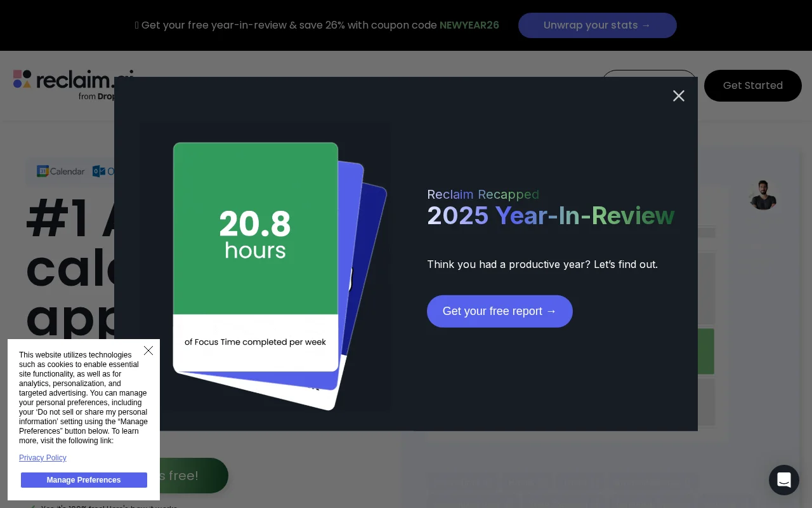Click the green 'it's free!' signup button
812x508 pixels.
tap(190, 476)
